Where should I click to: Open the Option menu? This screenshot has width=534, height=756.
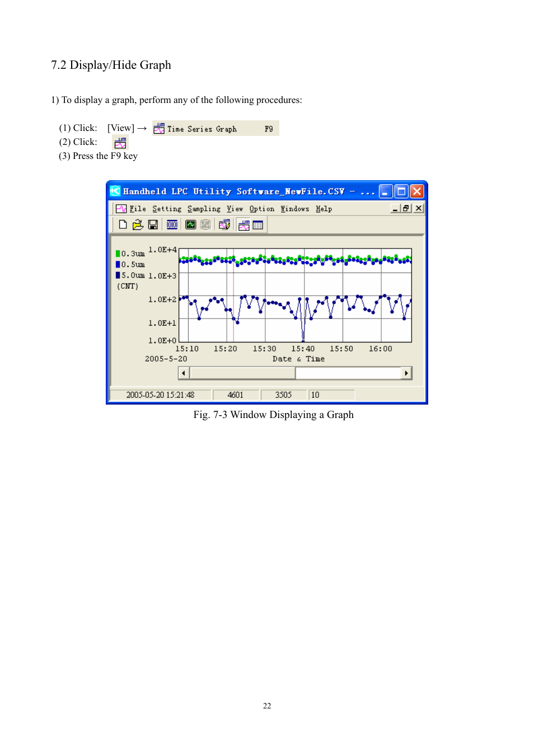(262, 209)
